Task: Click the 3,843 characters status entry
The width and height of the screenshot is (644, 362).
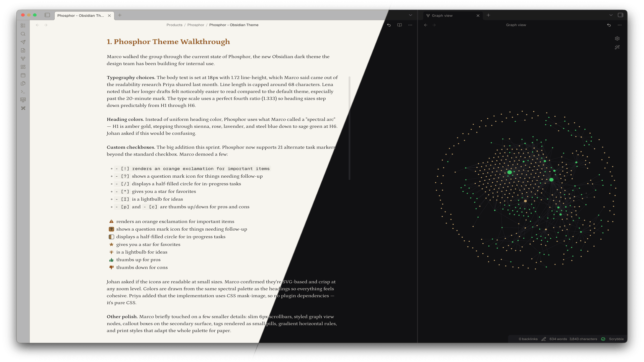Action: pyautogui.click(x=583, y=339)
